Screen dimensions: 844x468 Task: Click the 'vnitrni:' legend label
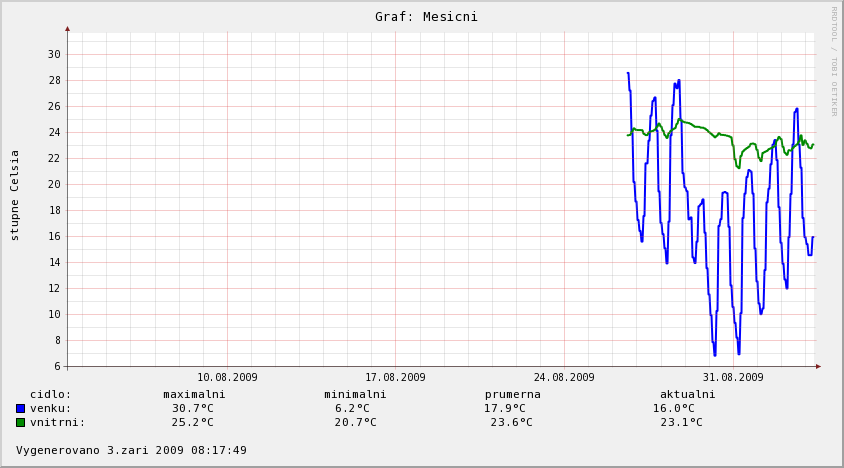58,423
